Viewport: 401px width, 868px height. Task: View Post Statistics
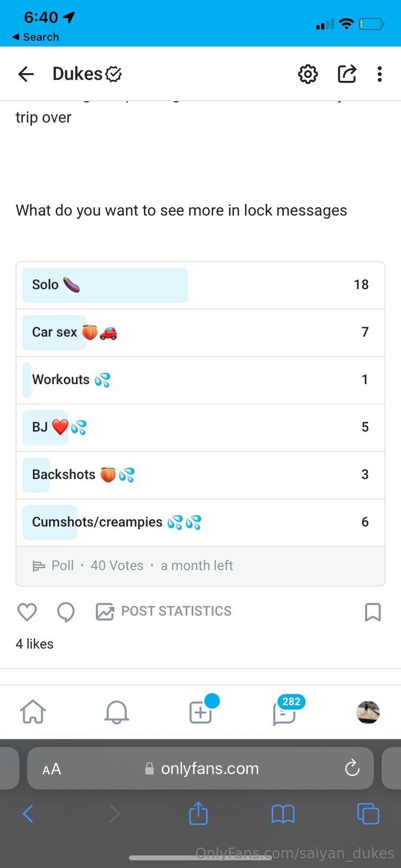(164, 611)
